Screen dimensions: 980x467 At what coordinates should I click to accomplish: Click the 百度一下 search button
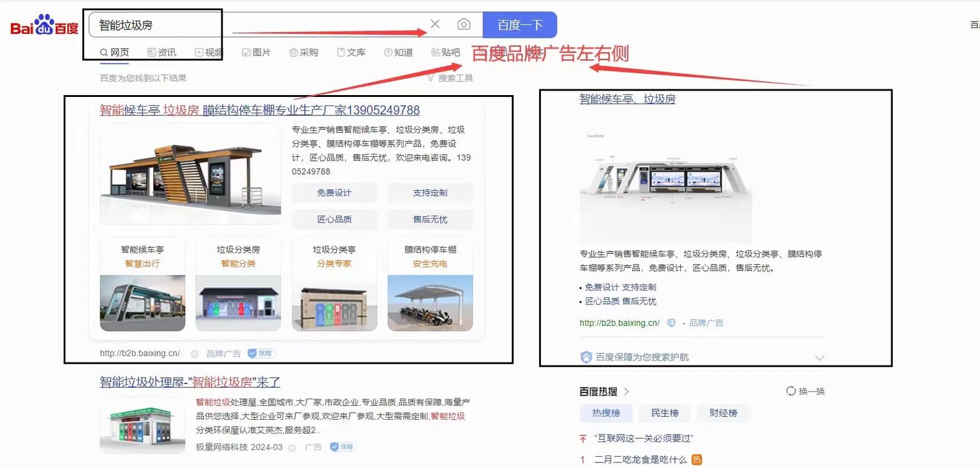coord(520,25)
